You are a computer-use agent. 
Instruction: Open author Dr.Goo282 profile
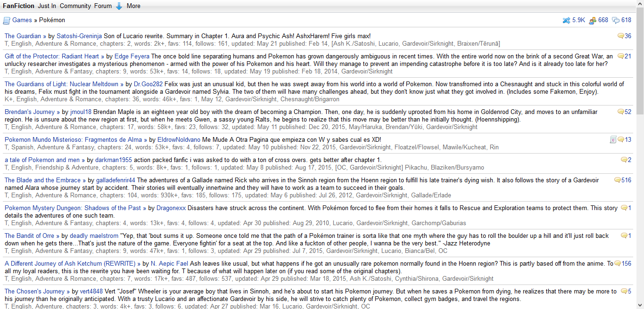pyautogui.click(x=149, y=84)
